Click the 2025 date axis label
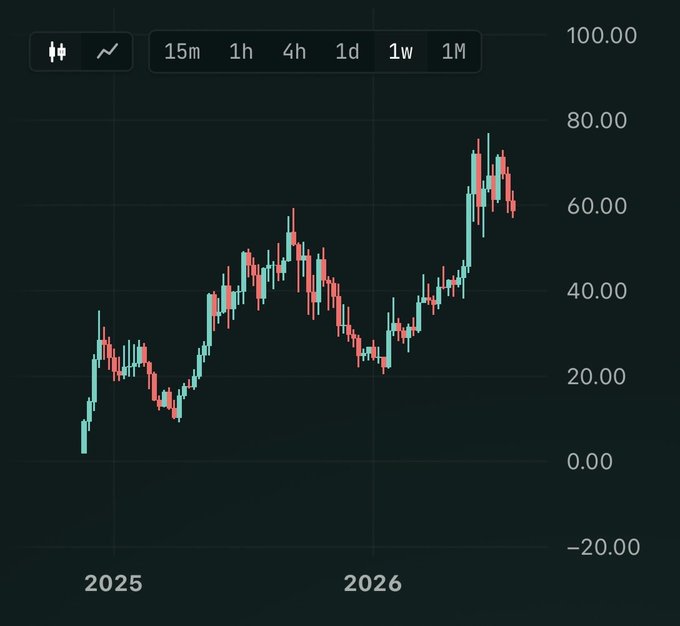The height and width of the screenshot is (626, 680). click(x=114, y=583)
